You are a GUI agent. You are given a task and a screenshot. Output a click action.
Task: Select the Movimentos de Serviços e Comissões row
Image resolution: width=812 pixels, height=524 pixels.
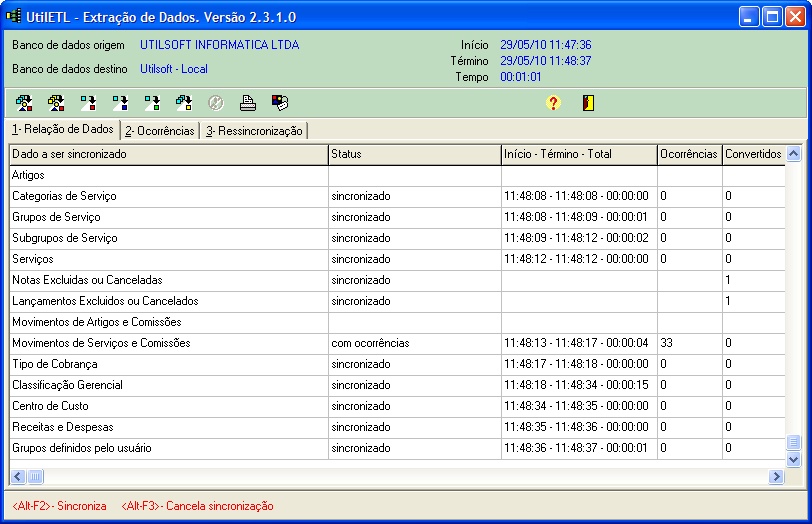397,343
